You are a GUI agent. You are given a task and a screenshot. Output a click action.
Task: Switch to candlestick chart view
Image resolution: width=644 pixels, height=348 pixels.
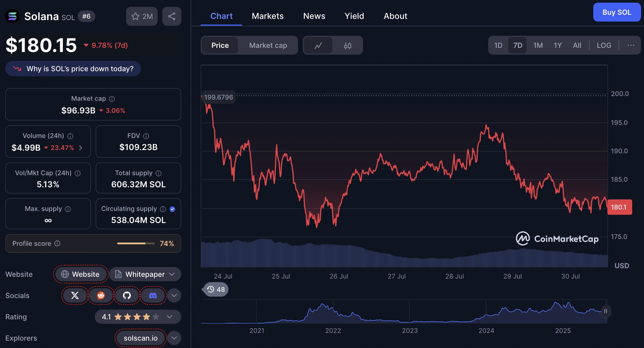tap(348, 45)
